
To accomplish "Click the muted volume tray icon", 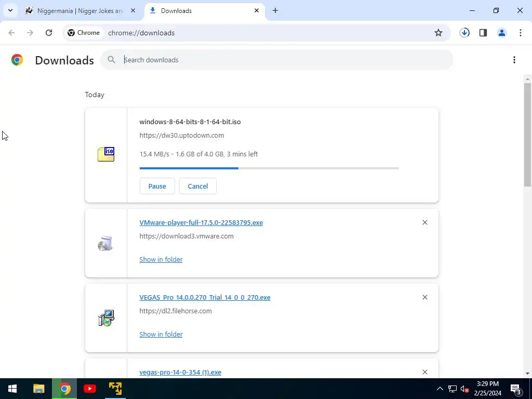I will (465, 389).
